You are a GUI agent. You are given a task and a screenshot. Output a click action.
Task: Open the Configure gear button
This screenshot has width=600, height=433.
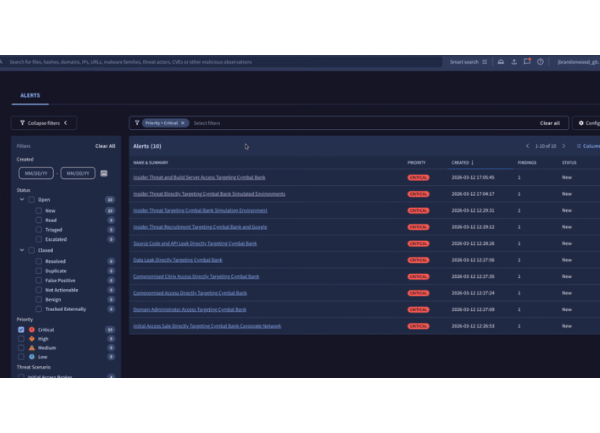point(585,123)
